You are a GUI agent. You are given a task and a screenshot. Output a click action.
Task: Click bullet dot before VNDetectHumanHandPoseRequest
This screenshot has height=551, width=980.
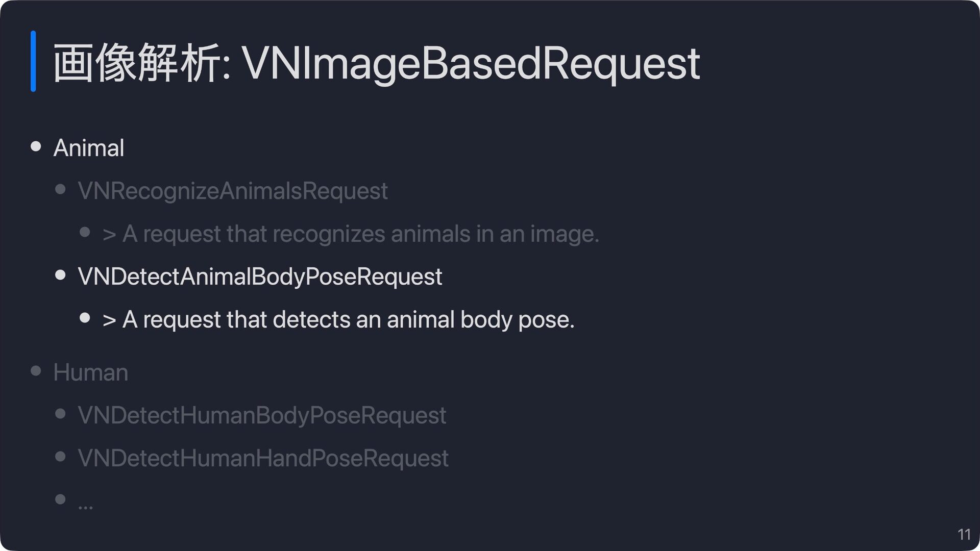[x=60, y=457]
